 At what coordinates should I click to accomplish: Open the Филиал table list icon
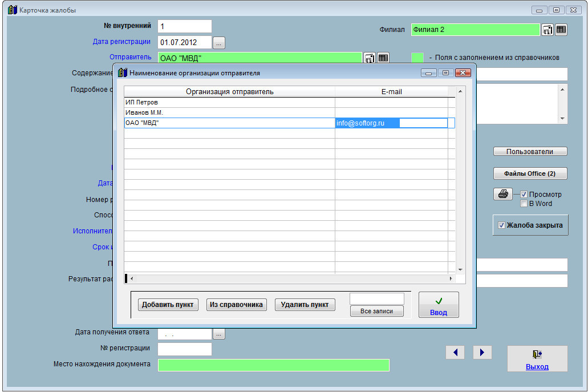(x=561, y=30)
